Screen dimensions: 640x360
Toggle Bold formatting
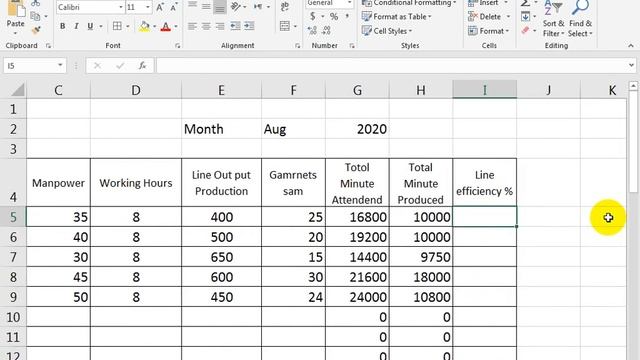click(62, 27)
